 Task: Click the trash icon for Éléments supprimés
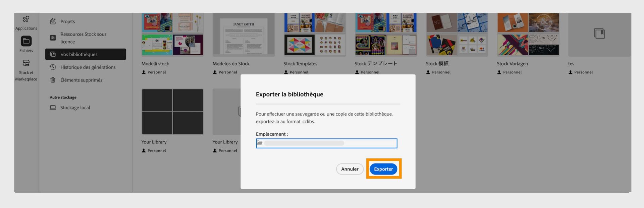pos(53,80)
